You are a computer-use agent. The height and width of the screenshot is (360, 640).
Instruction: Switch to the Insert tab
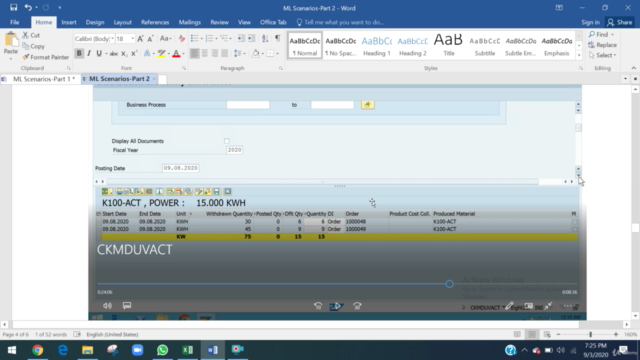pyautogui.click(x=69, y=22)
